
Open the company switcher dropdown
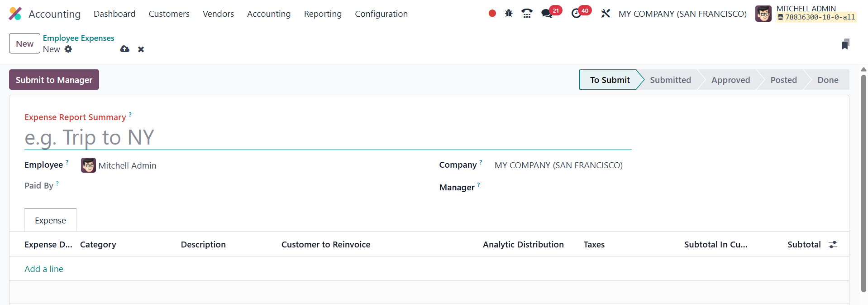[682, 14]
